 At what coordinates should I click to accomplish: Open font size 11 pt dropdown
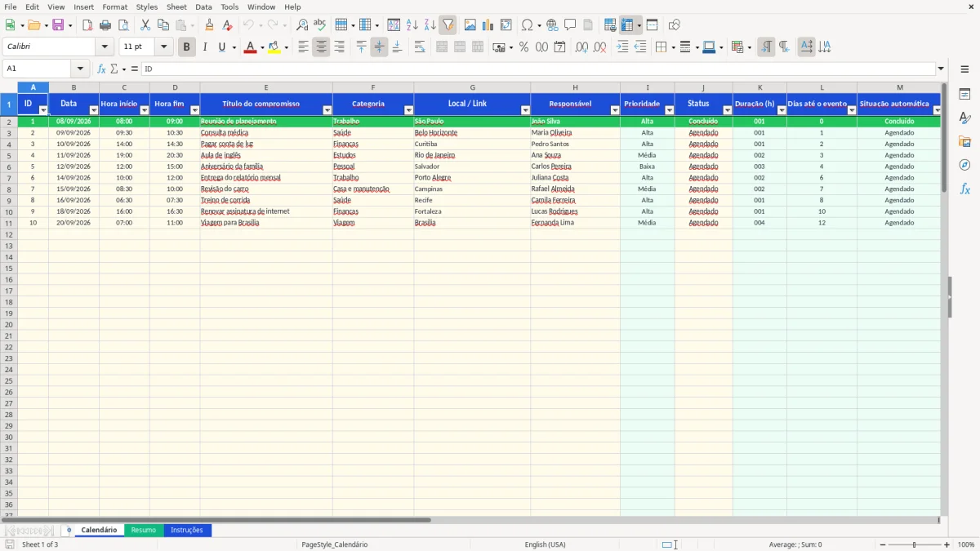163,47
